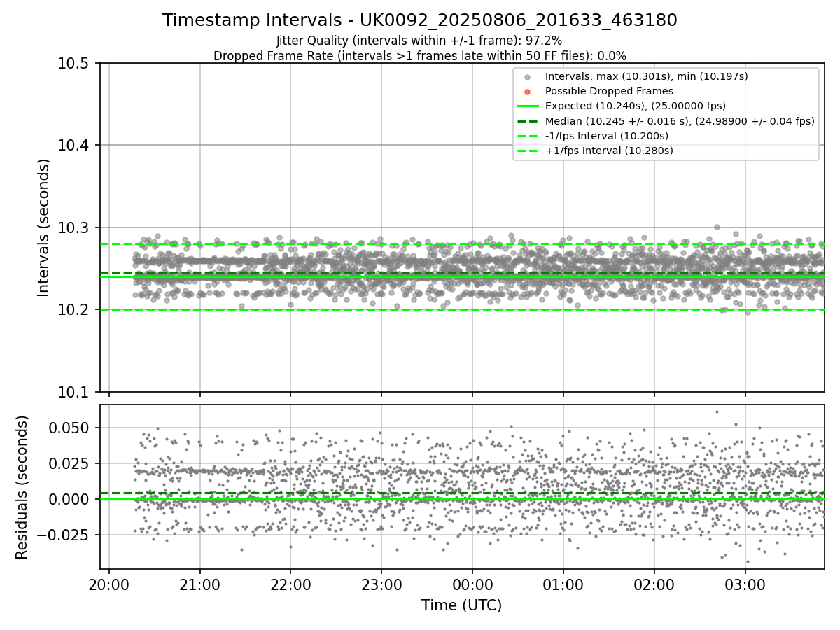
Task: Click legend entry '+1/fps Interval (10.280s)'
Action: pos(609,150)
